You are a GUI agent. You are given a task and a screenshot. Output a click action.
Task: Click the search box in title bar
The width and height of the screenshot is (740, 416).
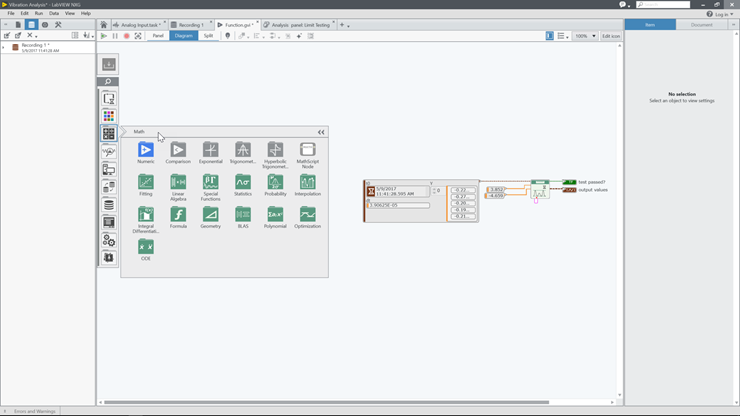click(666, 4)
